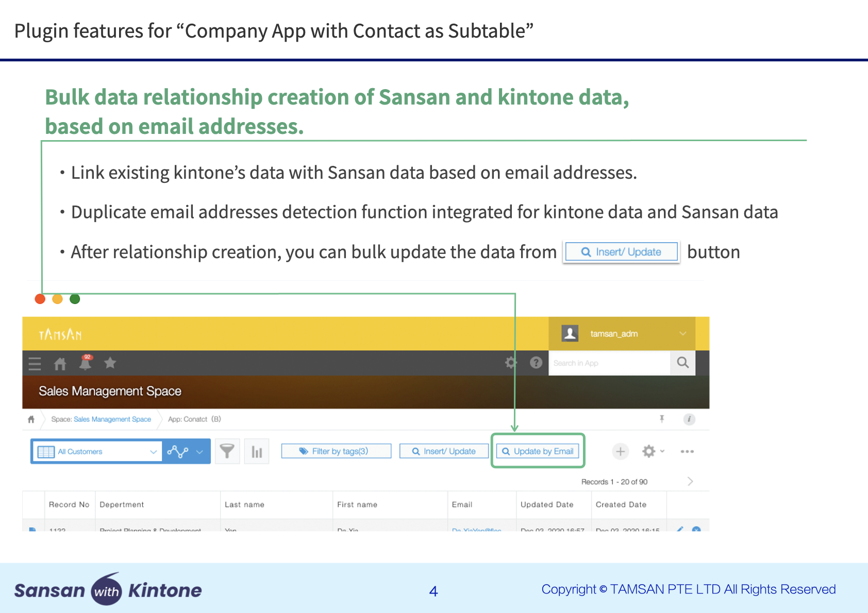Screen dimensions: 868x613
Task: Open the hamburger menu icon
Action: [x=35, y=364]
